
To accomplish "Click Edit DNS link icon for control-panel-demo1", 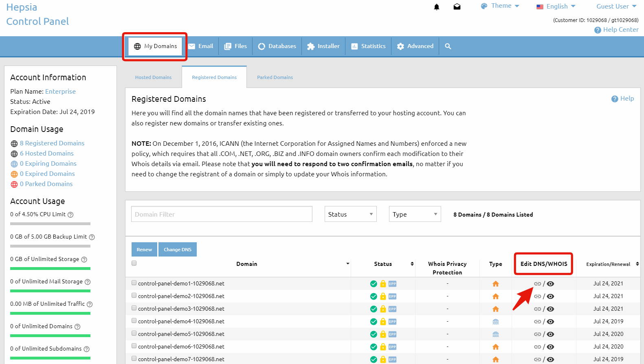I will [537, 284].
